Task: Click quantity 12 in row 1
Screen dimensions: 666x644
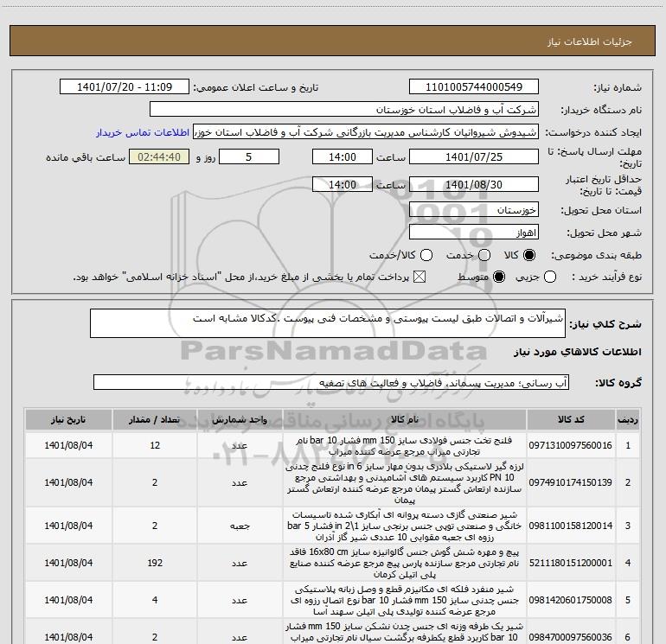Action: pyautogui.click(x=155, y=445)
